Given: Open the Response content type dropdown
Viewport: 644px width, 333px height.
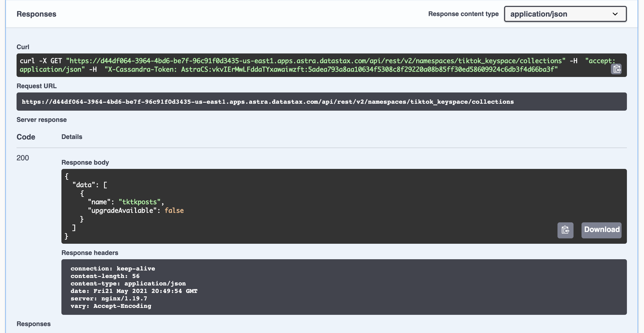Looking at the screenshot, I should tap(565, 14).
